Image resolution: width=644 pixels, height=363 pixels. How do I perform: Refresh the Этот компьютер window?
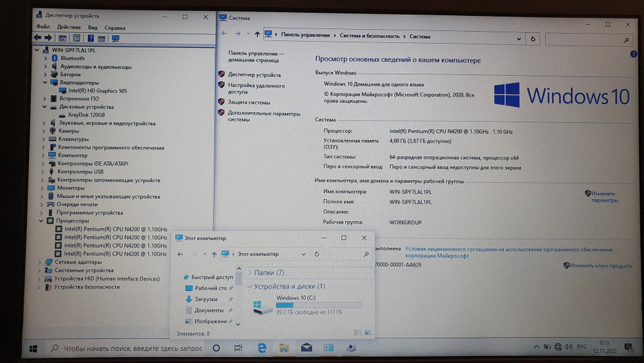tap(317, 254)
